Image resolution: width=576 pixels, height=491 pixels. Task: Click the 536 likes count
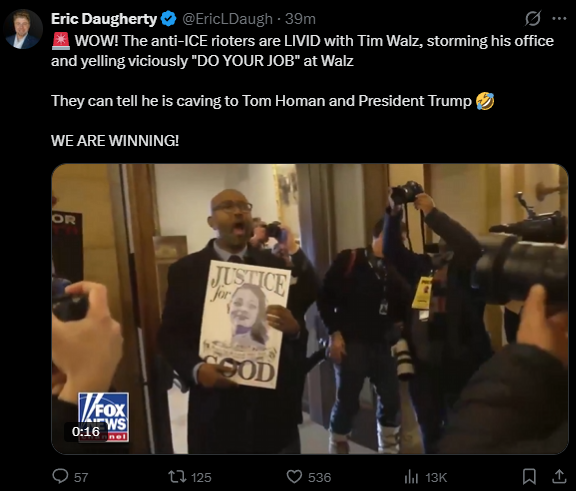[x=319, y=477]
